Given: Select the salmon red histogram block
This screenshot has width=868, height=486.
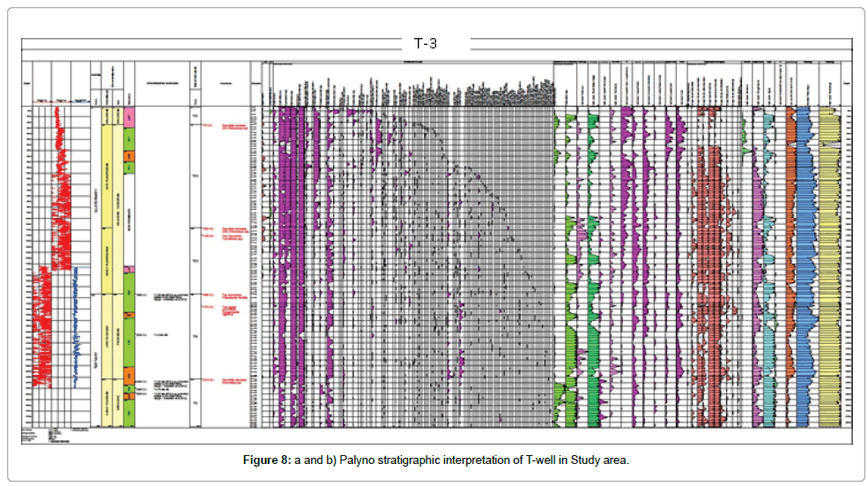Looking at the screenshot, I should 708,265.
